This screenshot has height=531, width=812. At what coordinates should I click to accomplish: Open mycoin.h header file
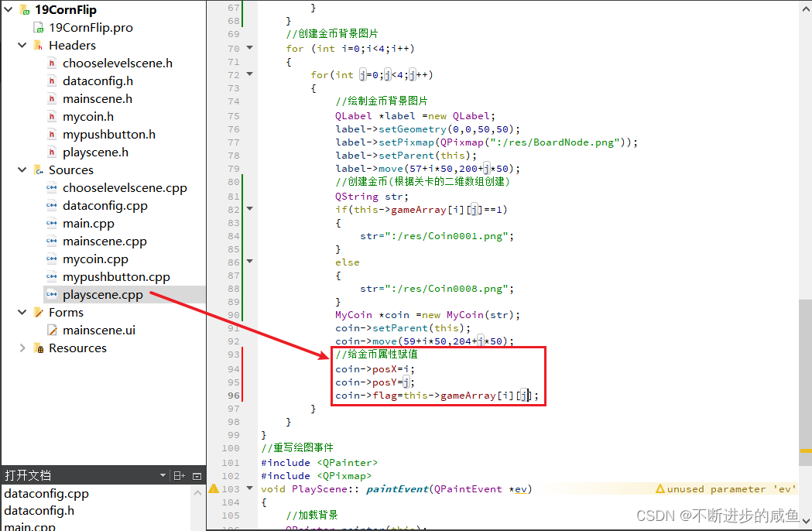click(x=88, y=117)
